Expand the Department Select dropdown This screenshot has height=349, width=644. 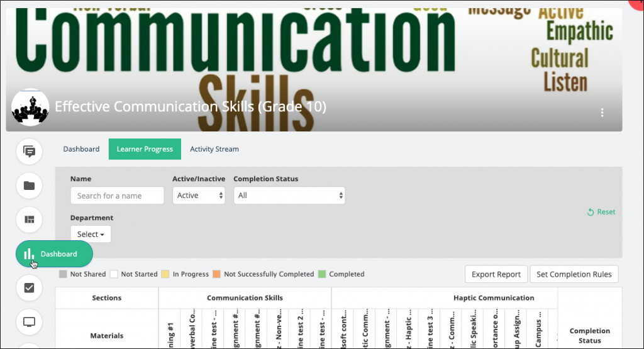(x=91, y=234)
